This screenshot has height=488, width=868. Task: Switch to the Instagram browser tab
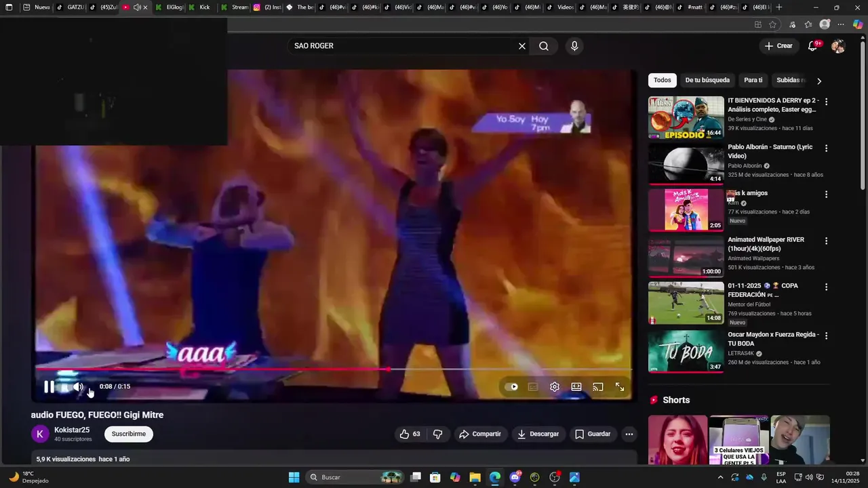click(267, 7)
